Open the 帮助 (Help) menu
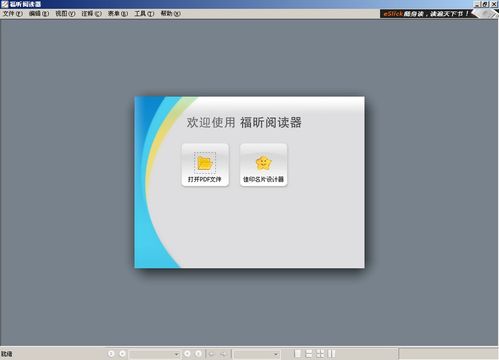Viewport: 499px width, 360px height. click(170, 14)
